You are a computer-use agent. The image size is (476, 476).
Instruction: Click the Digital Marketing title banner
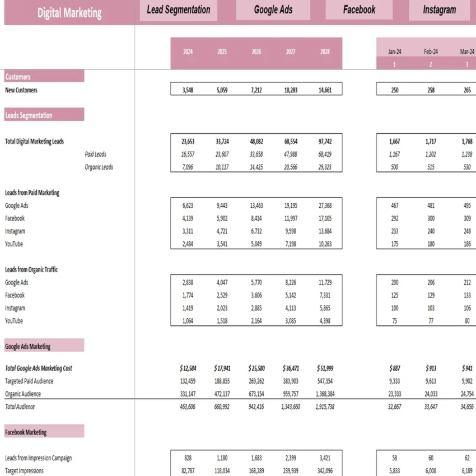68,12
